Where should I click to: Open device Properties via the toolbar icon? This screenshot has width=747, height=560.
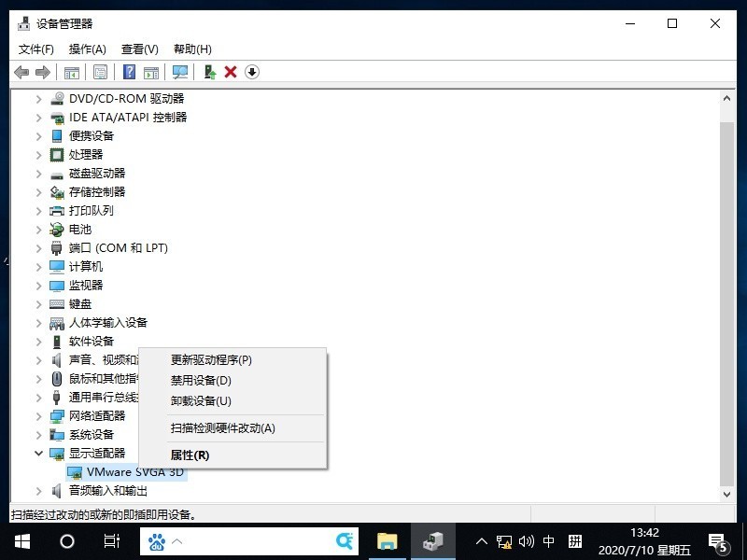pos(100,72)
